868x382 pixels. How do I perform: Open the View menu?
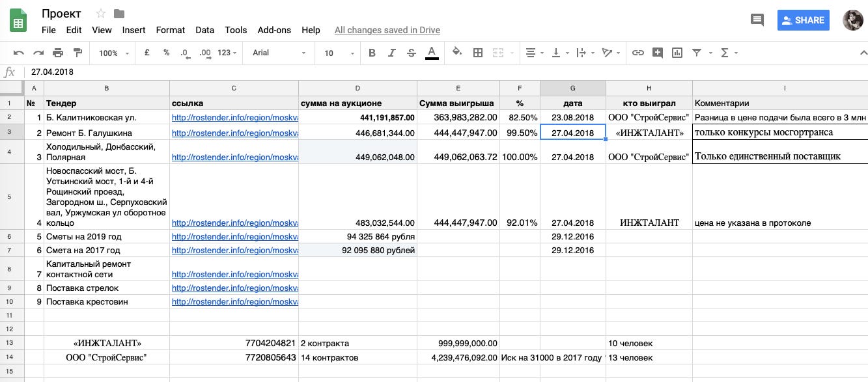coord(102,30)
